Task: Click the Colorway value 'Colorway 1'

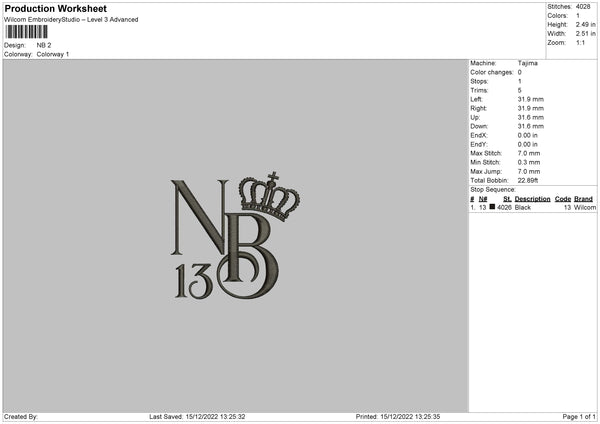Action: (x=53, y=54)
